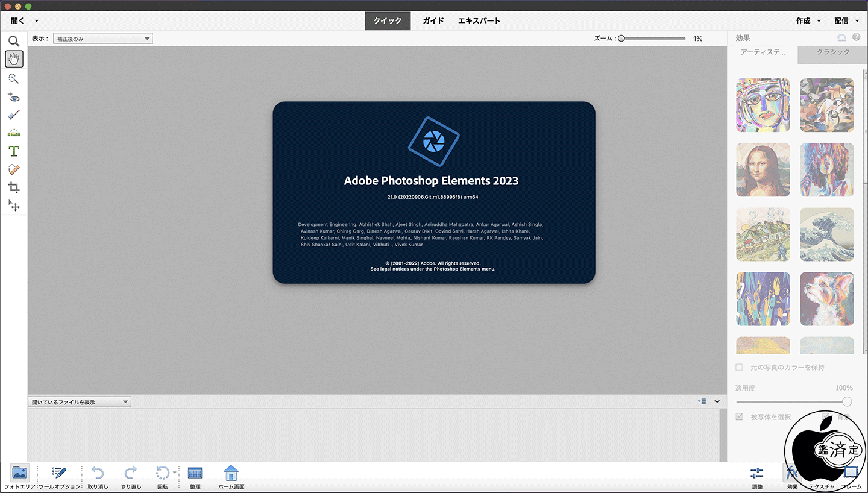Click the 1% zoom value
This screenshot has width=868, height=493.
click(697, 39)
